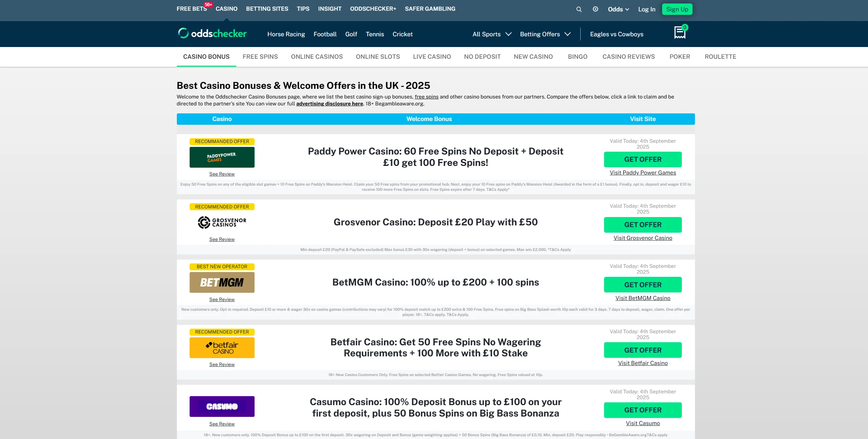Click the oddschecker logo
This screenshot has height=439, width=868.
[x=212, y=34]
